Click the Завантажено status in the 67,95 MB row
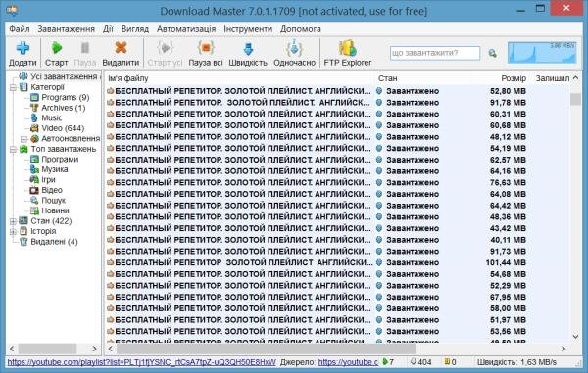 (x=413, y=297)
